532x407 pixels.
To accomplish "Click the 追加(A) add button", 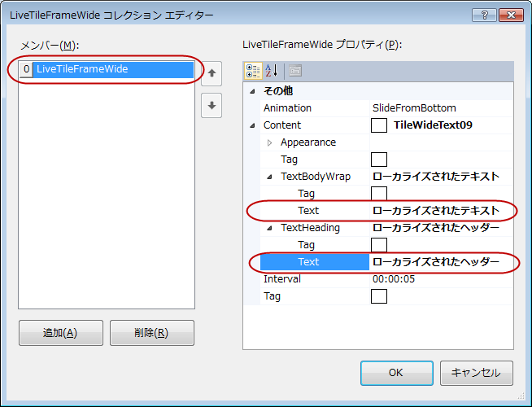I will (61, 333).
